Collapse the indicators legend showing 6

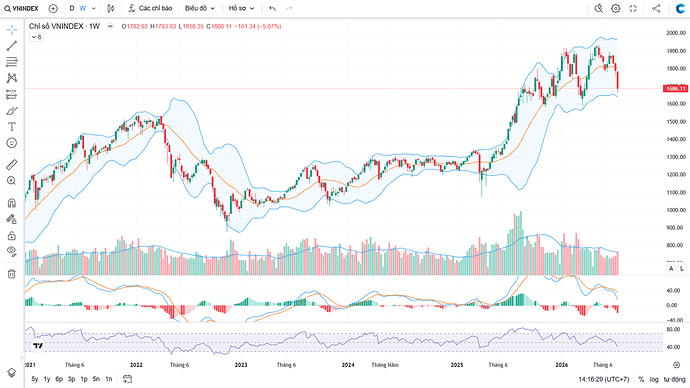pos(36,37)
